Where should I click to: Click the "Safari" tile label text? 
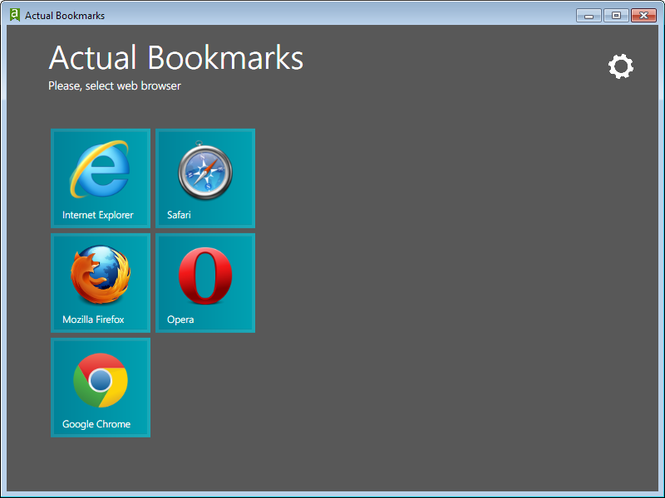(179, 215)
